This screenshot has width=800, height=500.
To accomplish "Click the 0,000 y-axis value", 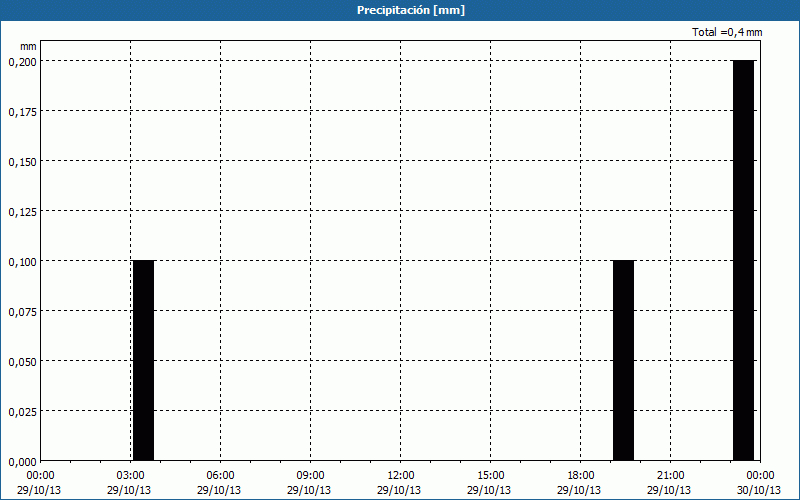I will point(22,461).
